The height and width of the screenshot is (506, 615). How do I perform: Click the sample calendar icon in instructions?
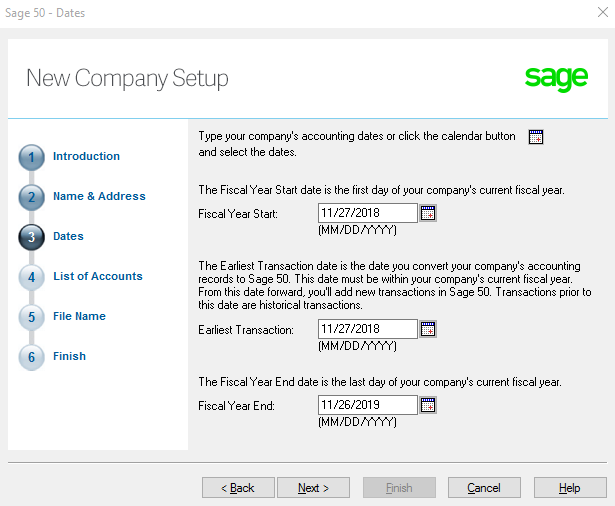pyautogui.click(x=536, y=137)
